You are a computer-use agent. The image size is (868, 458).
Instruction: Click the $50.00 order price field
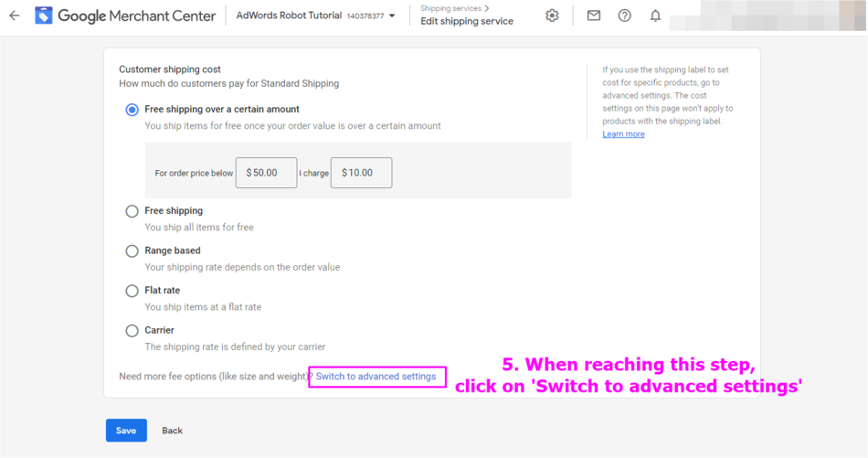266,173
